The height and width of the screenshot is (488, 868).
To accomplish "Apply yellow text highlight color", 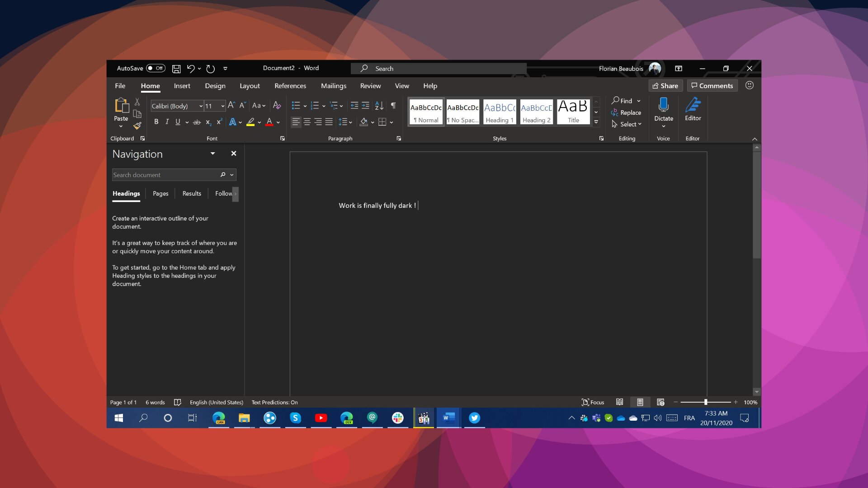I will coord(250,122).
